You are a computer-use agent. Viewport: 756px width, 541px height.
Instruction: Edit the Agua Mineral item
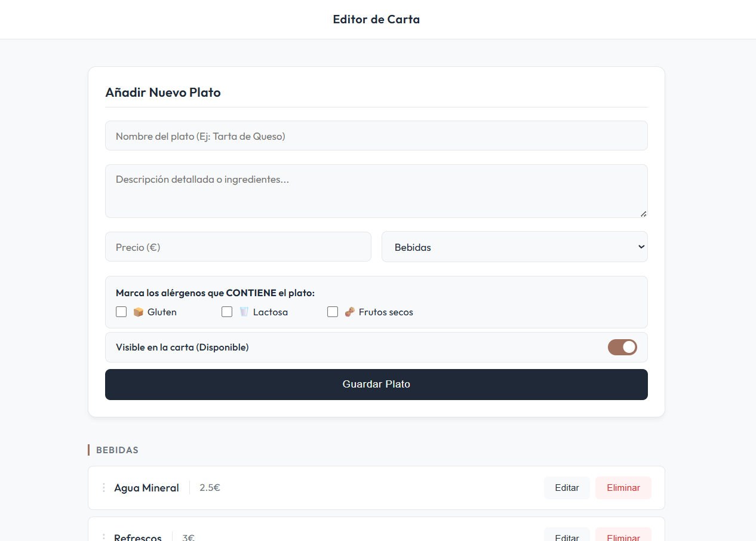tap(567, 488)
